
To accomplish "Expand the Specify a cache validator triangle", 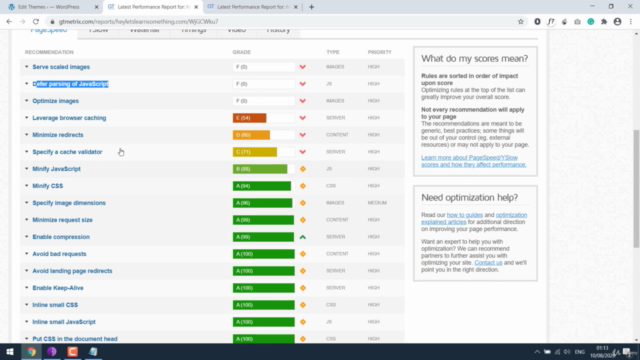I will pos(27,152).
